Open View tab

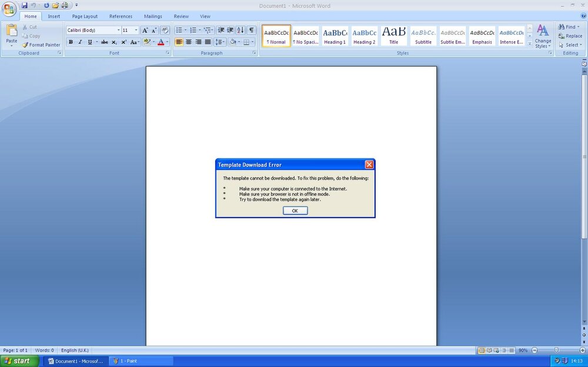click(205, 16)
